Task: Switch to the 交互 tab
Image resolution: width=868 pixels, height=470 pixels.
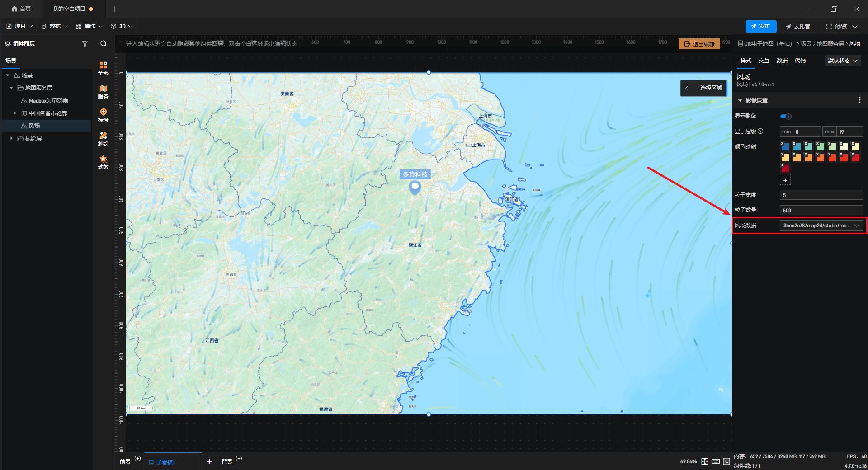Action: [x=764, y=61]
